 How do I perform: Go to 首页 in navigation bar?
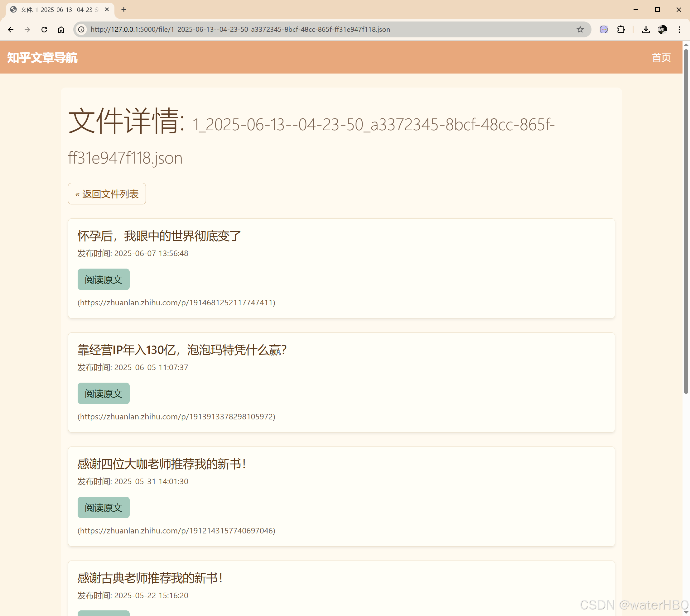click(661, 58)
